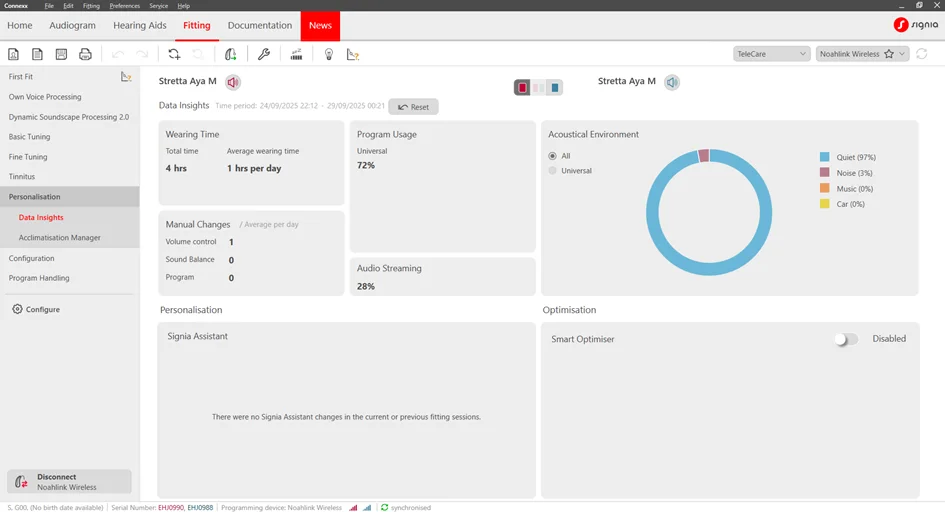Toggle the Smart Optimiser switch
Screen dimensions: 945x512
coord(846,339)
